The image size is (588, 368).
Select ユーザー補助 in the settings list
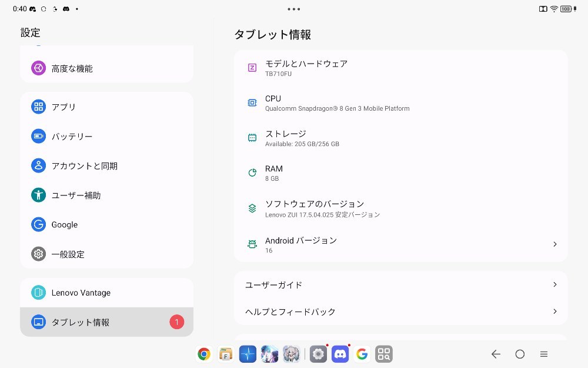(x=107, y=195)
